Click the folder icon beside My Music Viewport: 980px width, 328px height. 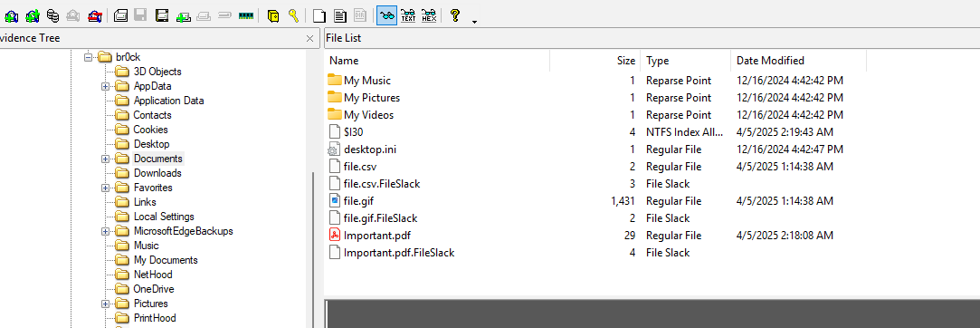coord(335,80)
